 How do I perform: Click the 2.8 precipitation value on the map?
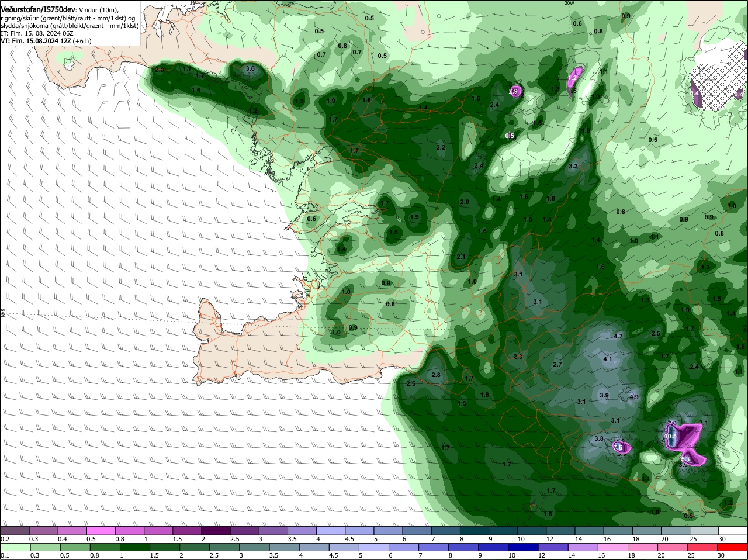pyautogui.click(x=435, y=375)
